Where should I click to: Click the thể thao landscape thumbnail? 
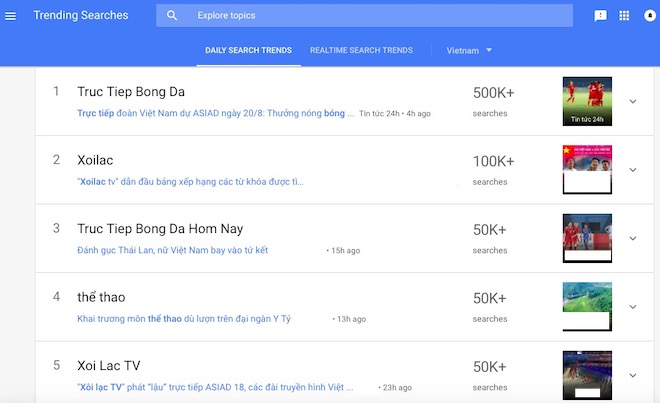(x=587, y=306)
